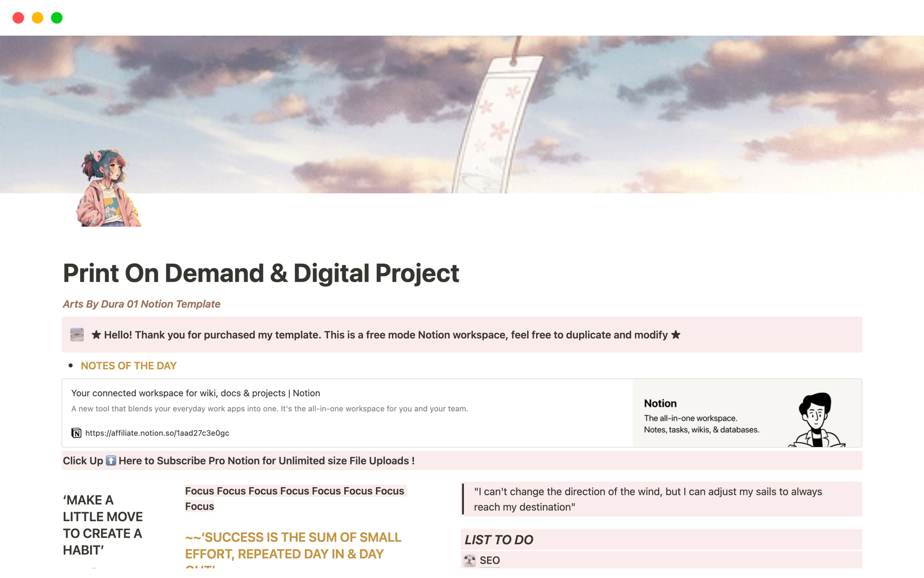This screenshot has height=578, width=924.
Task: Click the Focus Focus highlighted text
Action: coord(295,491)
